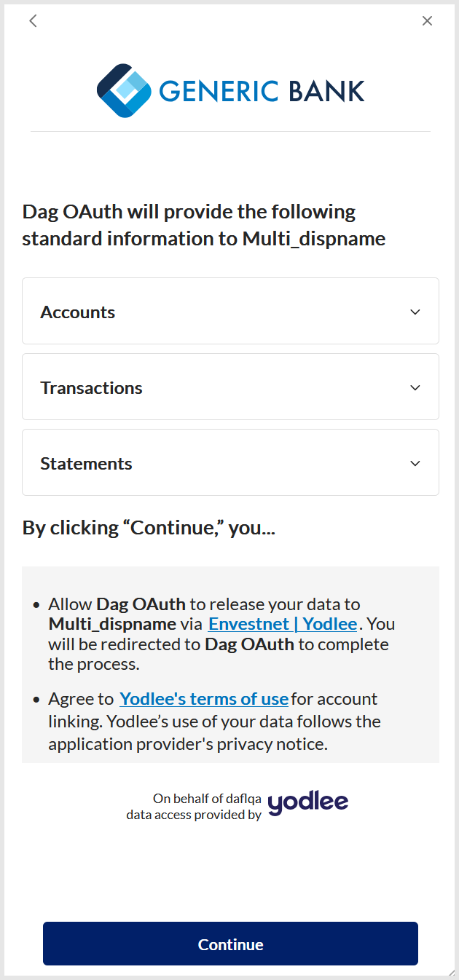The image size is (459, 980).
Task: Close the consent dialog with X
Action: [427, 21]
